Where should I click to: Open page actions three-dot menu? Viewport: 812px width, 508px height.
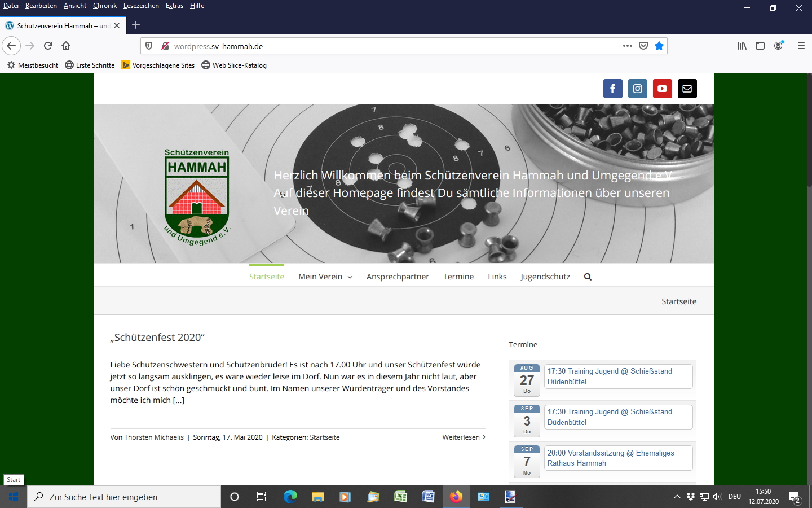(x=627, y=46)
